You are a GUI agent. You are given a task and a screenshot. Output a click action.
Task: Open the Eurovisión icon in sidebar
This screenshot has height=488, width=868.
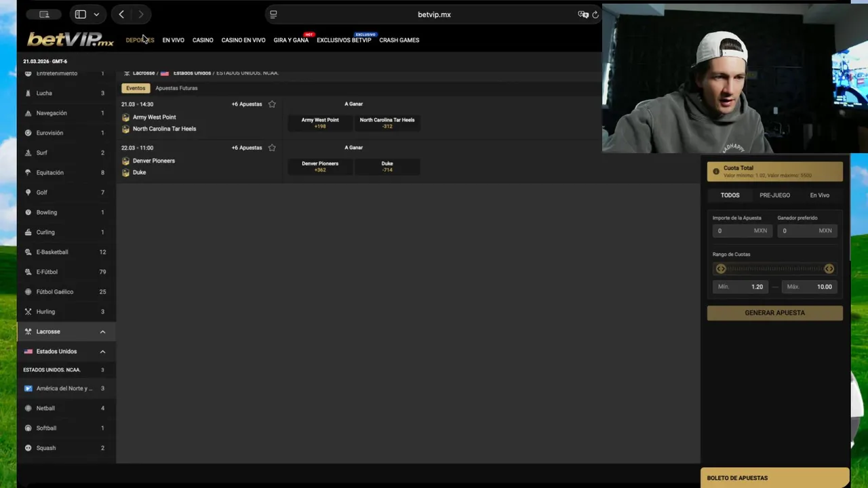pyautogui.click(x=28, y=133)
